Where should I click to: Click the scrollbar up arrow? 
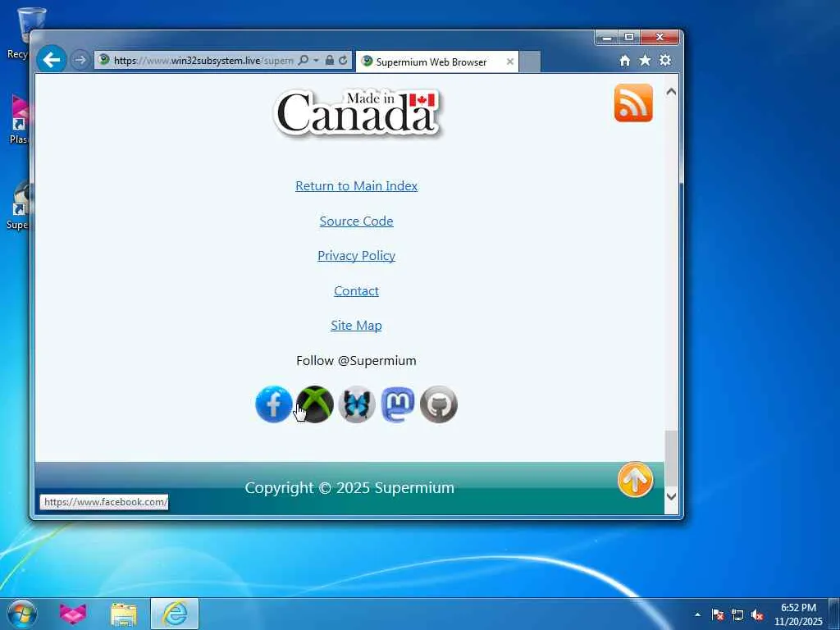click(671, 92)
